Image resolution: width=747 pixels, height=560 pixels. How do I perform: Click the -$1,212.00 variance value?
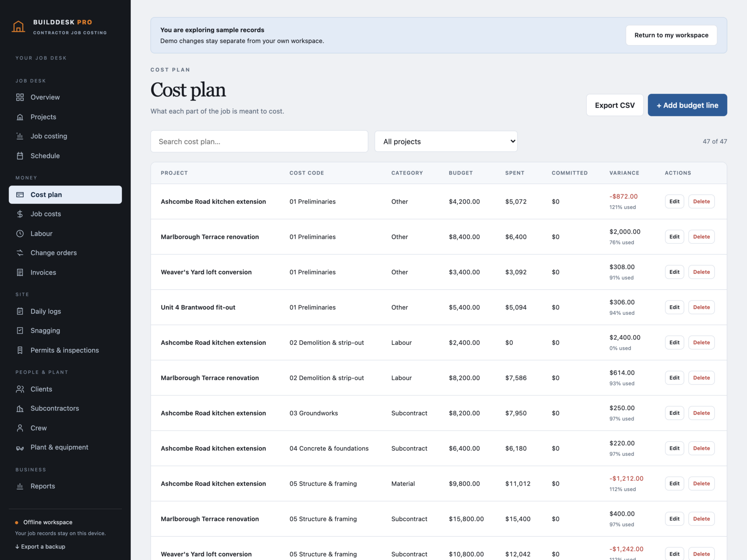point(626,478)
